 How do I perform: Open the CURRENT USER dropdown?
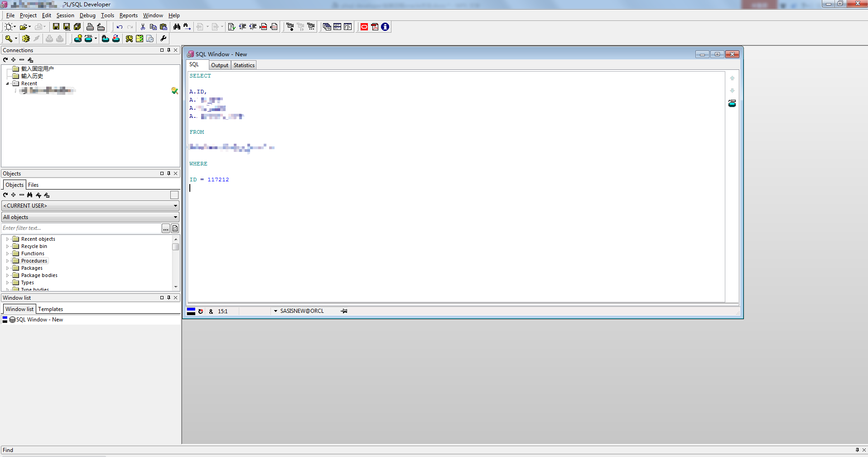pyautogui.click(x=91, y=206)
